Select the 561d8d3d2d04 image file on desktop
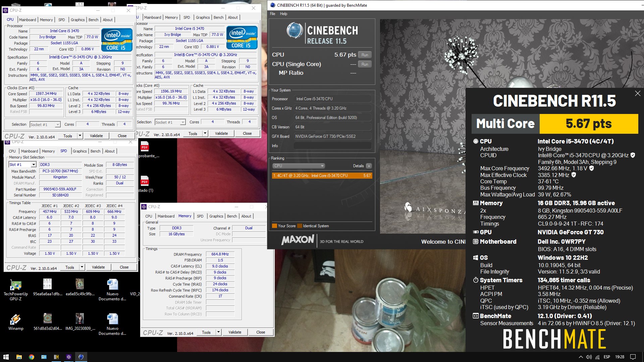The image size is (644, 362). (x=48, y=322)
